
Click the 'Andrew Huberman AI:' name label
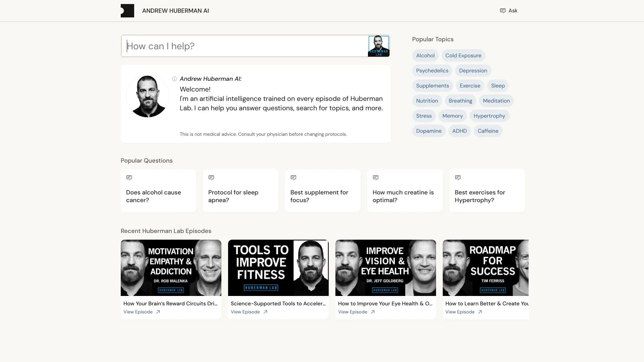(211, 79)
